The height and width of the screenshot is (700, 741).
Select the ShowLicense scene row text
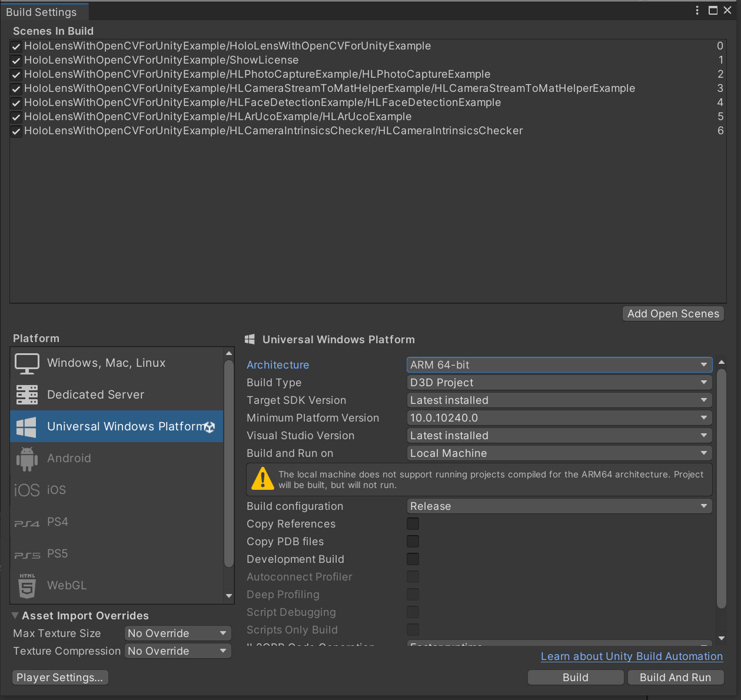(x=161, y=60)
